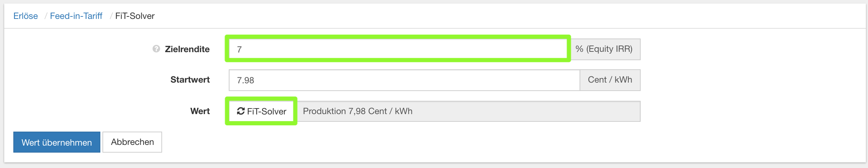Click the % (Equity IRR) unit label
This screenshot has height=168, width=868.
[x=604, y=49]
